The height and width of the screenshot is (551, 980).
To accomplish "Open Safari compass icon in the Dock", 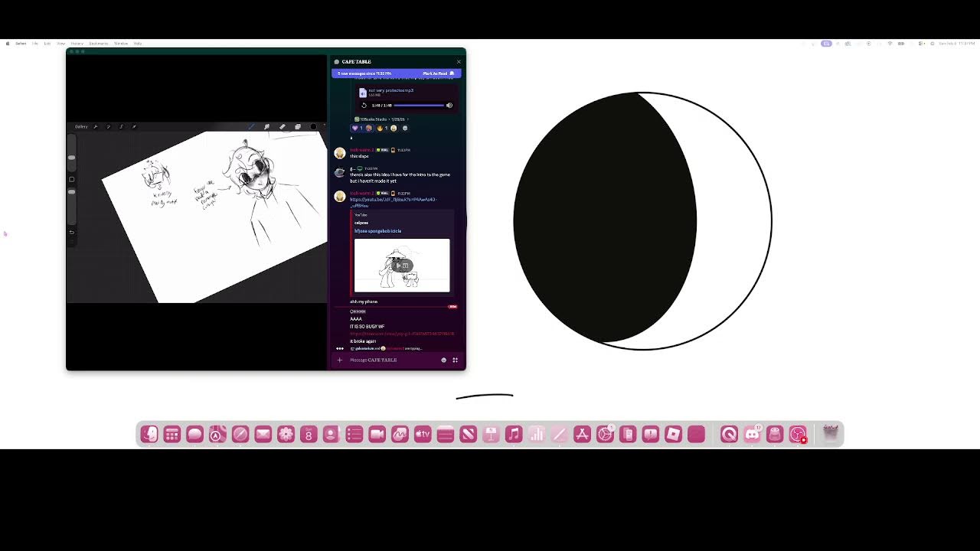I will tap(240, 435).
